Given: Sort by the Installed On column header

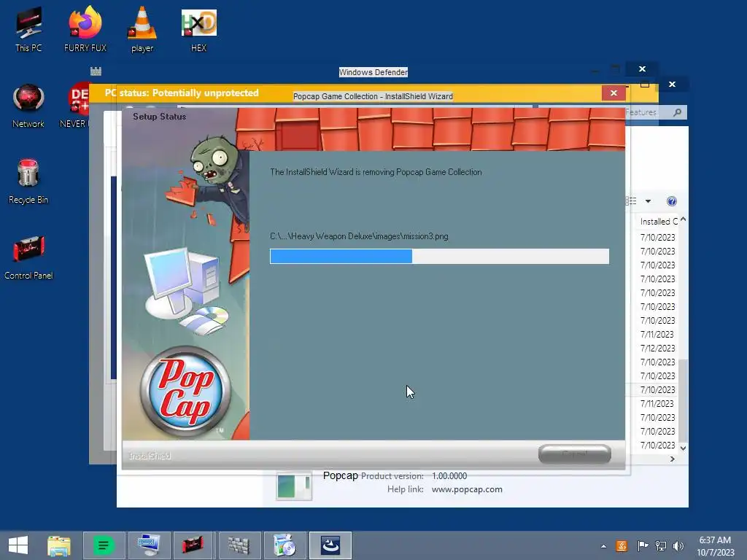Looking at the screenshot, I should (x=659, y=222).
